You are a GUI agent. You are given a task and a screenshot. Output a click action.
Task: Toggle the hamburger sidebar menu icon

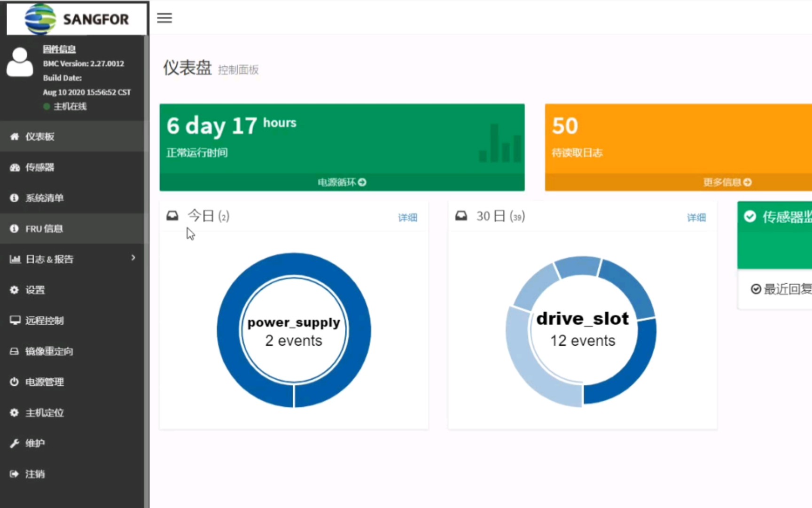[x=164, y=18]
